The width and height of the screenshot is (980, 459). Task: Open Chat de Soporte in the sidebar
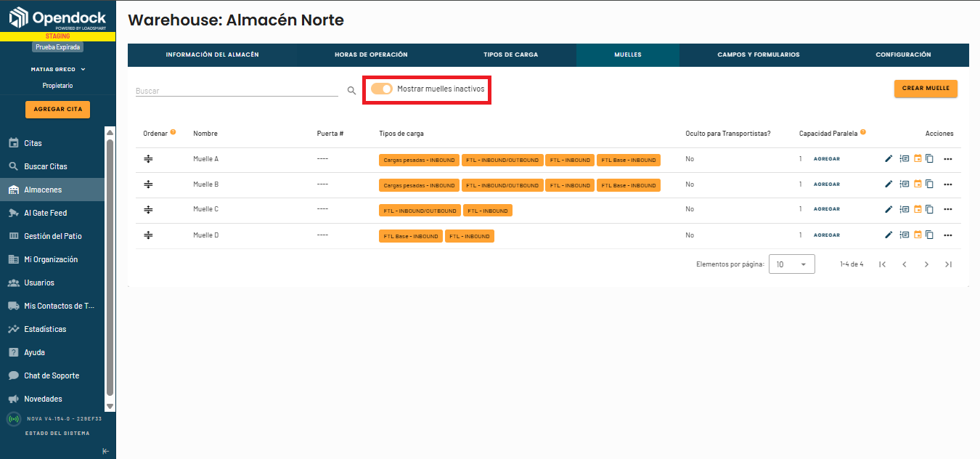(x=52, y=375)
